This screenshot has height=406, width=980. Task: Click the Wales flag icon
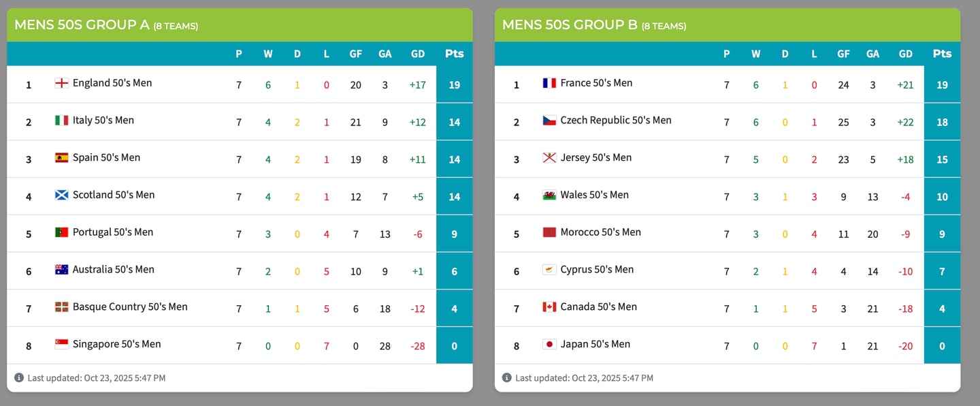tap(549, 195)
